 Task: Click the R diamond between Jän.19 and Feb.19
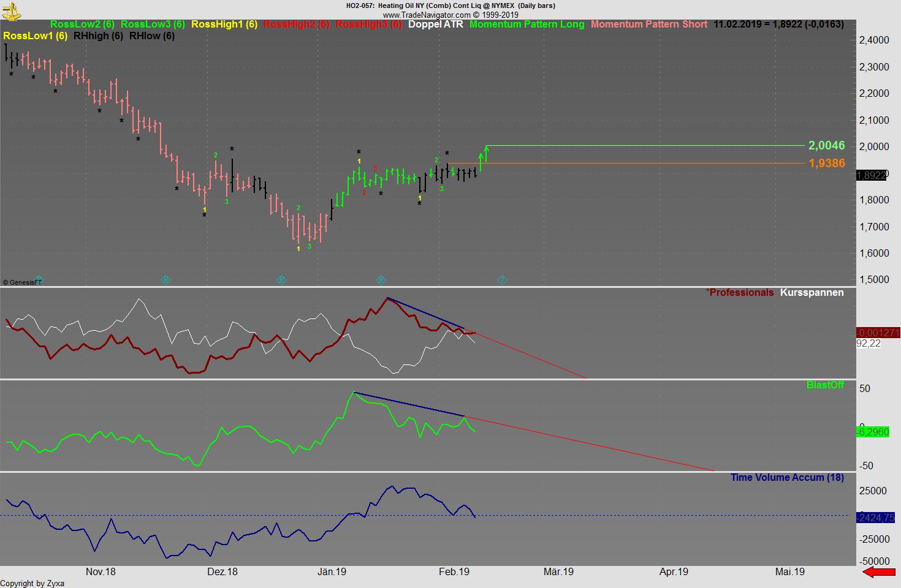(x=382, y=279)
